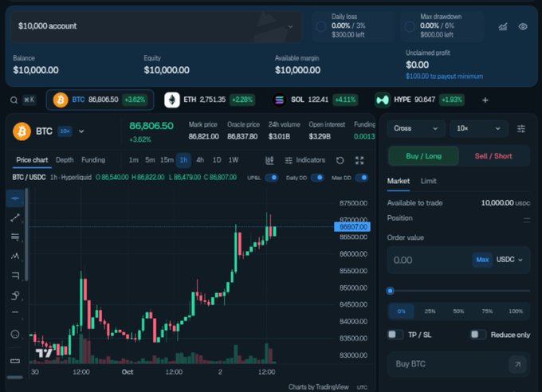Enable the Reduce only checkbox

click(478, 335)
